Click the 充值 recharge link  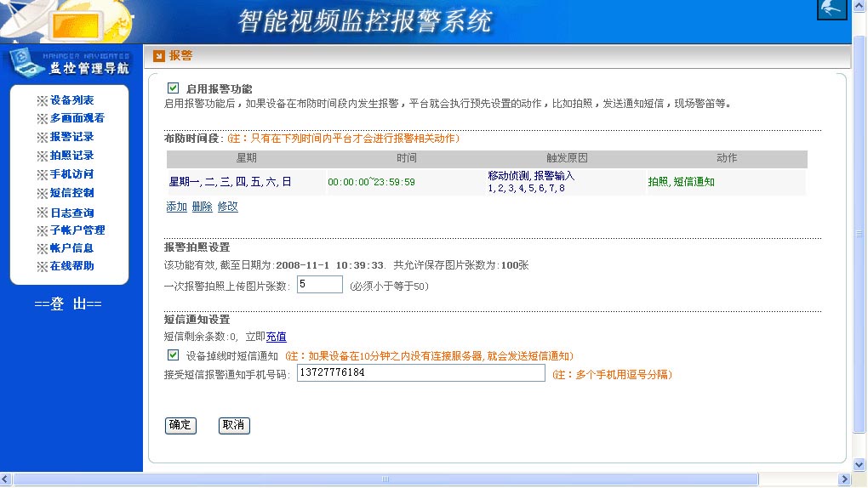pos(276,337)
